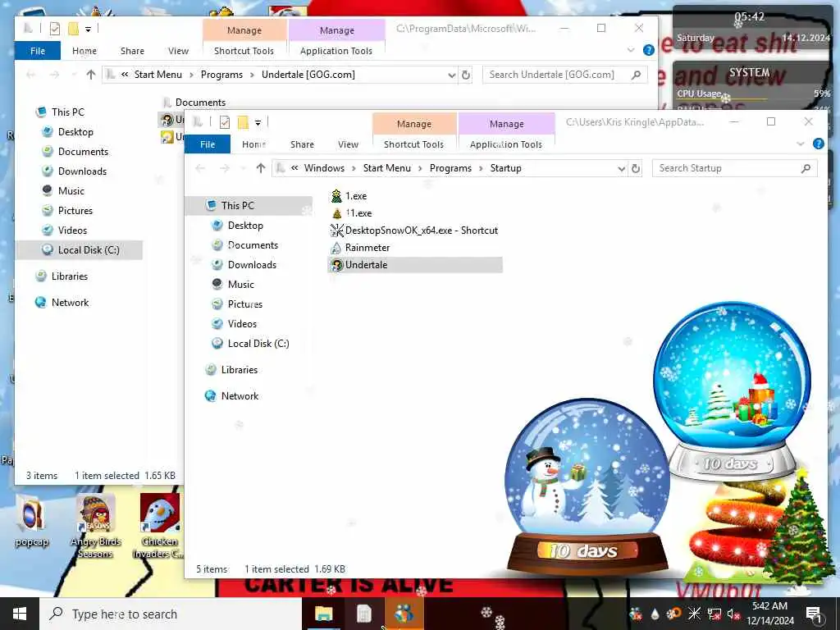This screenshot has width=840, height=630.
Task: Refresh the Undertale [GOG.com] folder
Action: coord(466,75)
